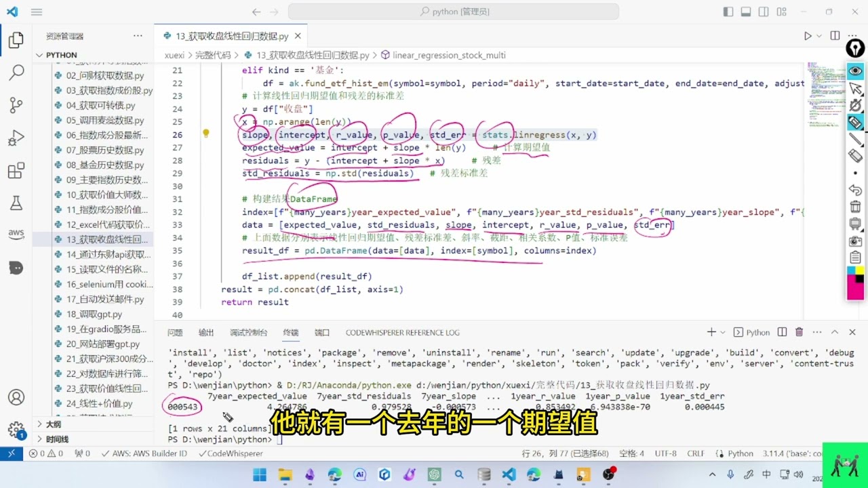This screenshot has height=488, width=868.
Task: Clear annotations with the toolbar trash icon
Action: point(856,207)
